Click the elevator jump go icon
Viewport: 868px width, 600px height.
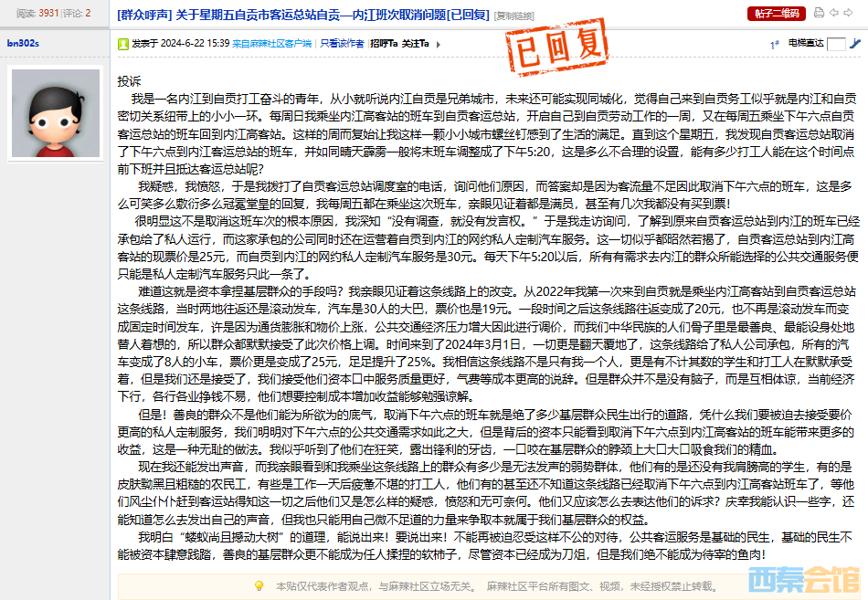pyautogui.click(x=853, y=43)
